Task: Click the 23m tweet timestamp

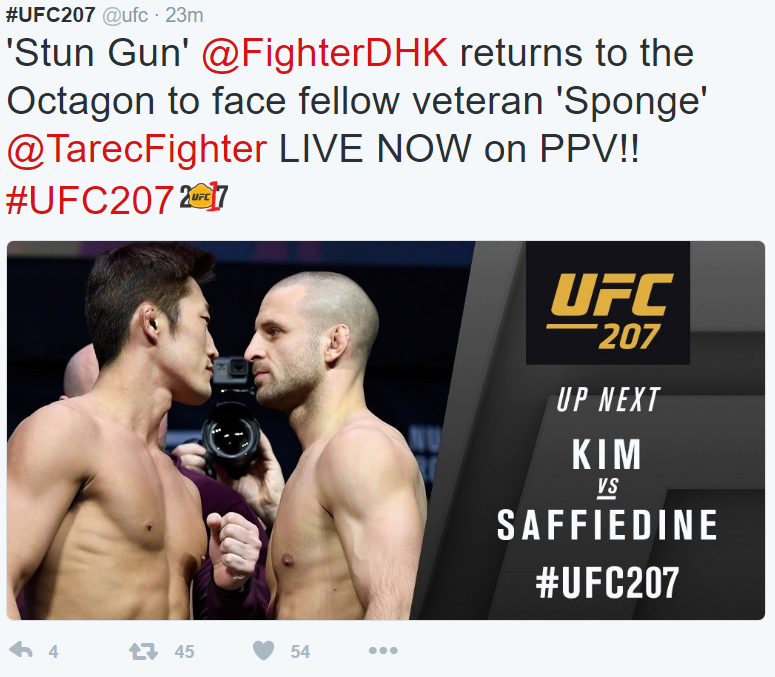Action: (x=184, y=15)
